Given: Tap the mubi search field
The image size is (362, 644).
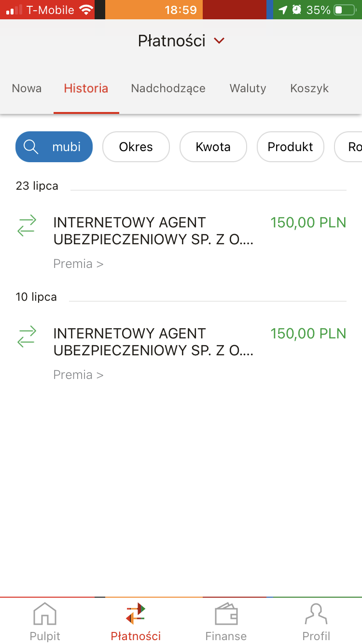Looking at the screenshot, I should (67, 147).
